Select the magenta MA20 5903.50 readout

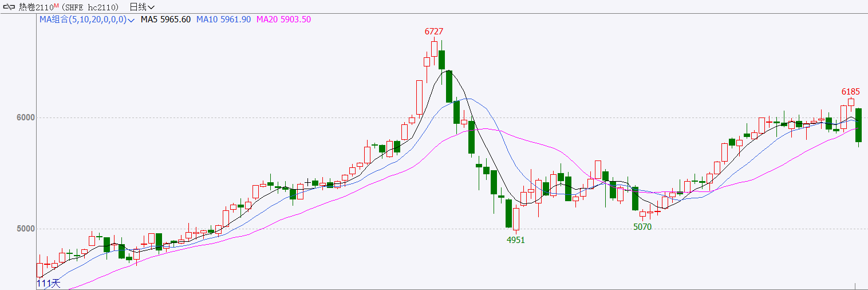click(284, 19)
